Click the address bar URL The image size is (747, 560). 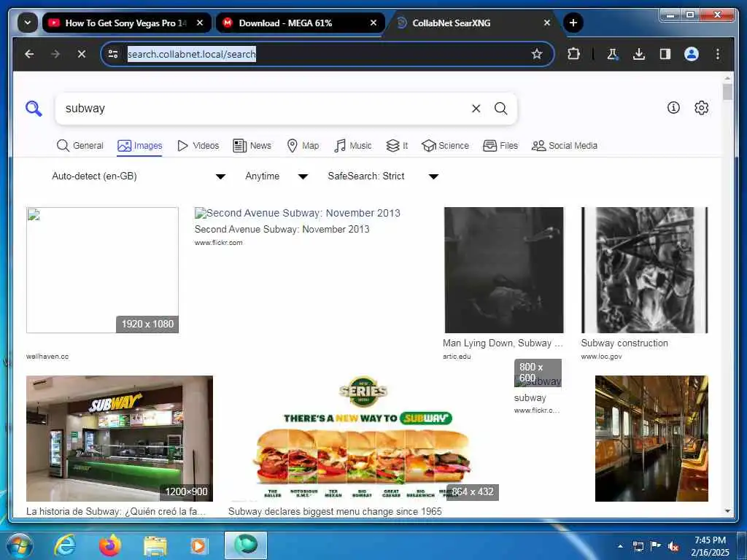tap(192, 54)
